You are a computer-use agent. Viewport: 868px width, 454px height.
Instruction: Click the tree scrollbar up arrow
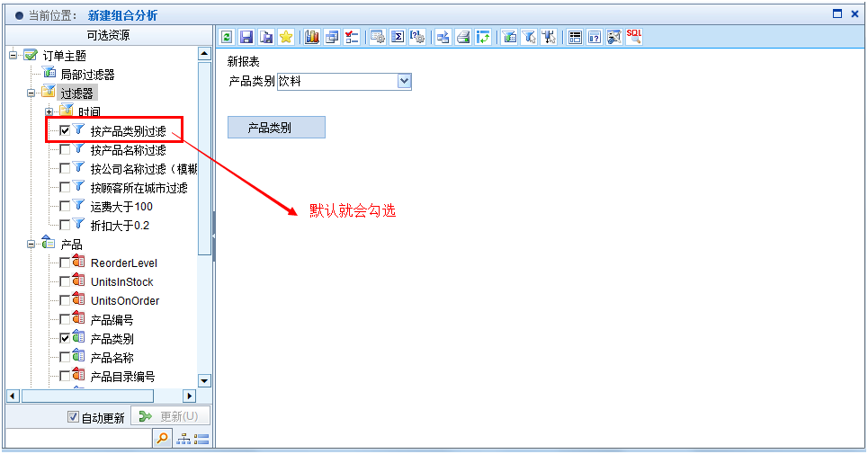click(204, 54)
